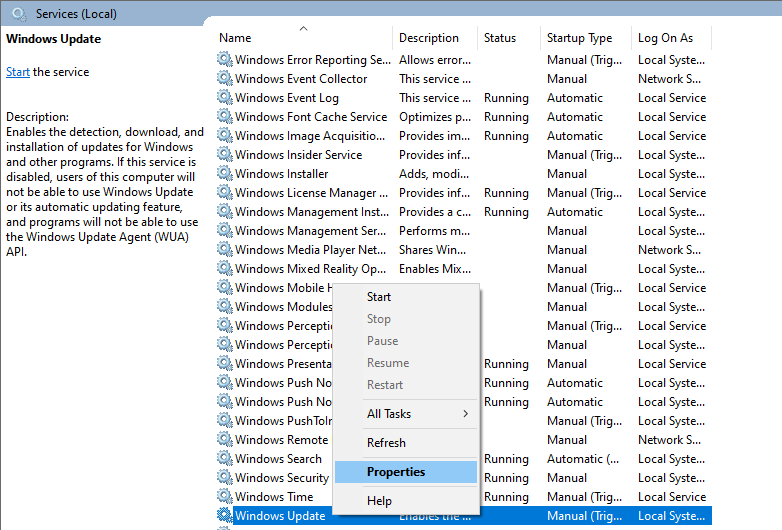Sort by the Startup Type column header

tap(579, 38)
